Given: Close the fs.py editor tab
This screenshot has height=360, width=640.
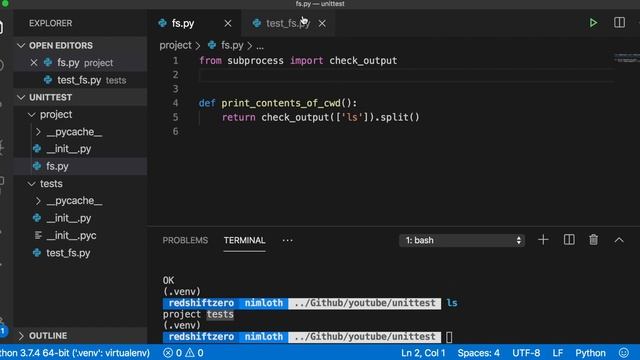Looking at the screenshot, I should pyautogui.click(x=228, y=24).
